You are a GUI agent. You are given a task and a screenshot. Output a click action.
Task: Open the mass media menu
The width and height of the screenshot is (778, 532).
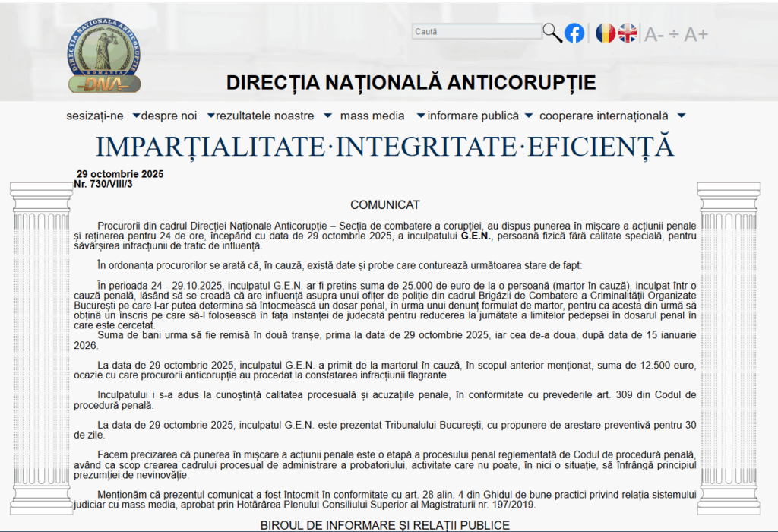(372, 116)
